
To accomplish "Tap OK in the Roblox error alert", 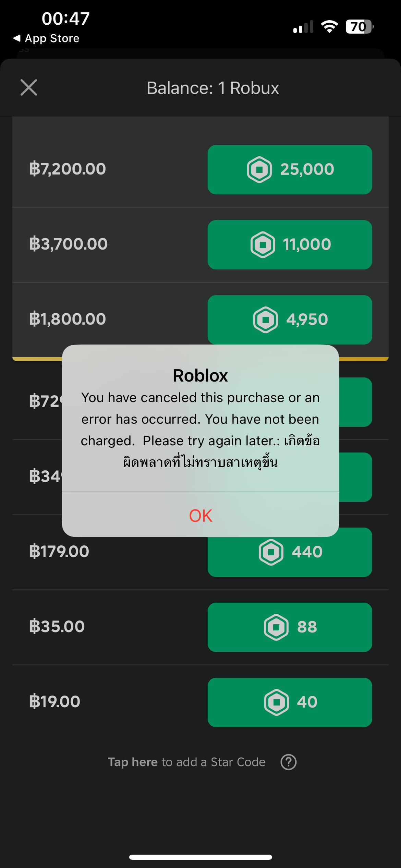I will coord(200,515).
